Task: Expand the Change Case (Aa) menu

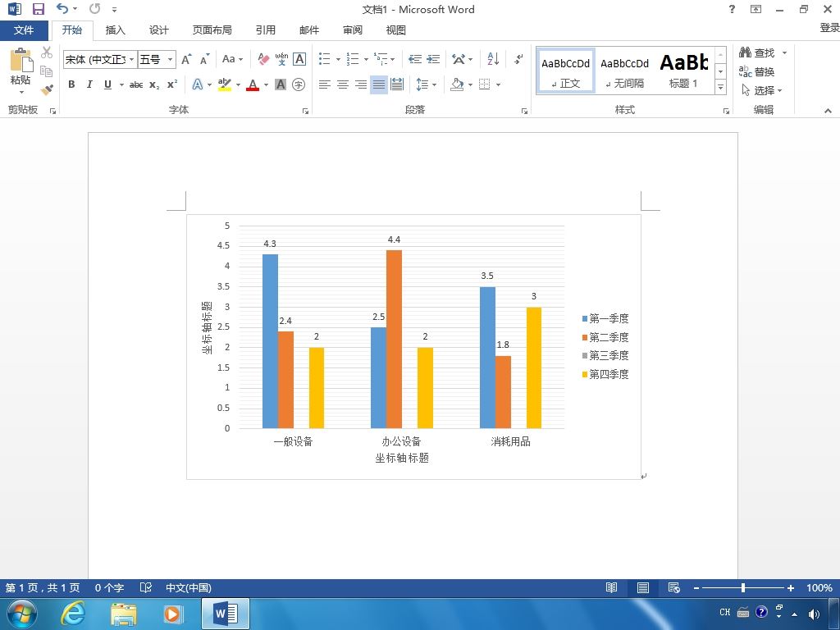Action: pyautogui.click(x=232, y=59)
